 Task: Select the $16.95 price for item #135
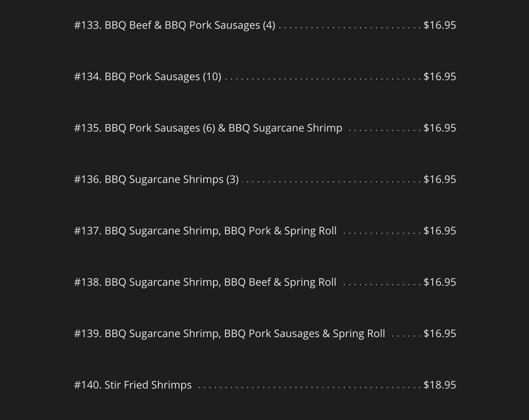pos(439,128)
